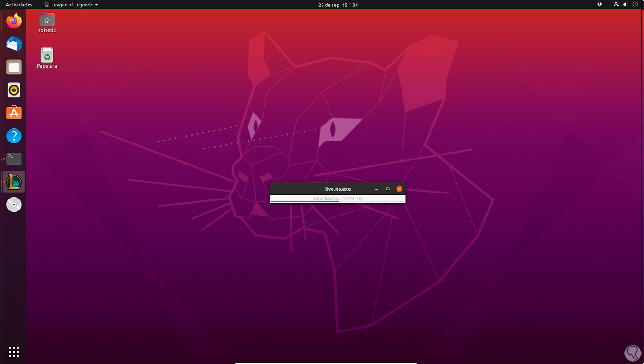The image size is (644, 364).
Task: Click the network status icon in top bar
Action: (616, 5)
